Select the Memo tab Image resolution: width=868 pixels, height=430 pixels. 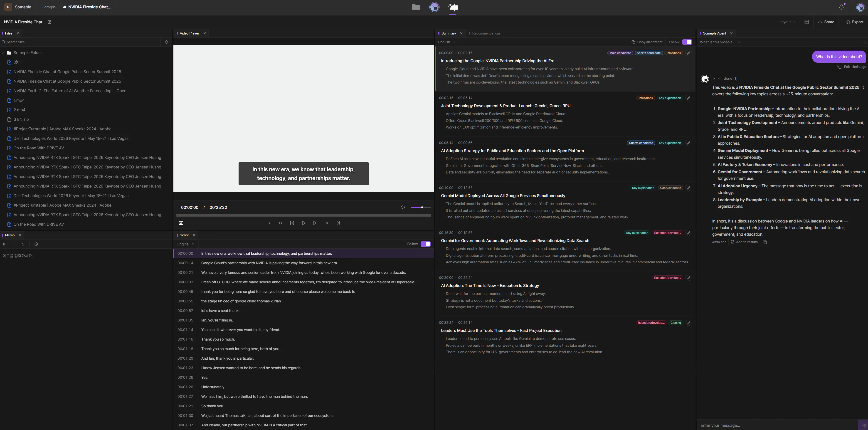click(x=10, y=235)
